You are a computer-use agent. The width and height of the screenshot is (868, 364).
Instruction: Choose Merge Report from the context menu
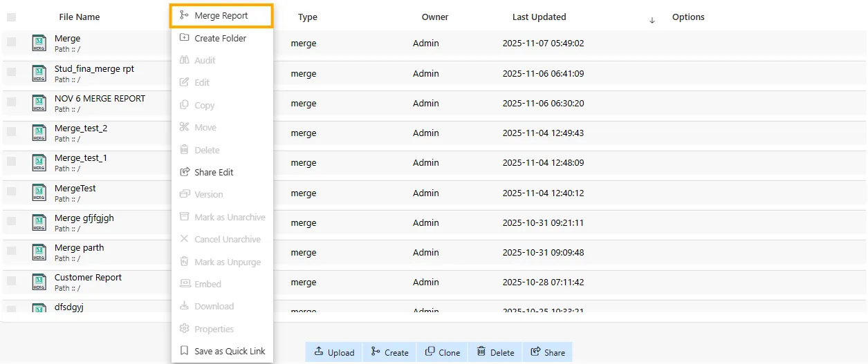[x=221, y=16]
